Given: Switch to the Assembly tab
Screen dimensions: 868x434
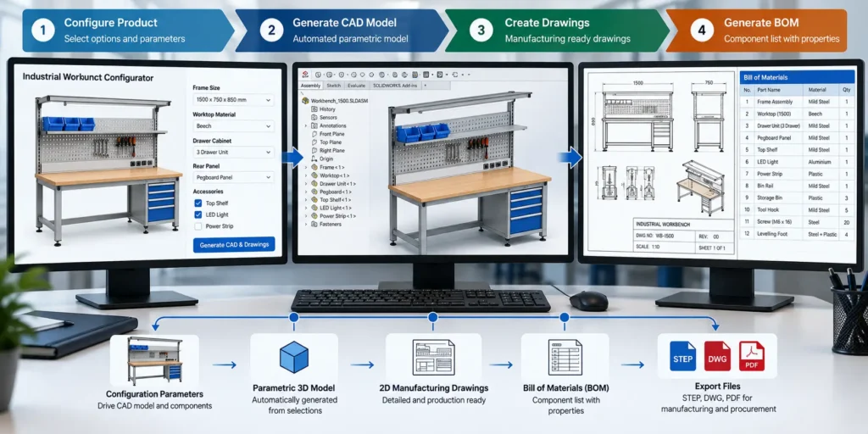Looking at the screenshot, I should [310, 86].
